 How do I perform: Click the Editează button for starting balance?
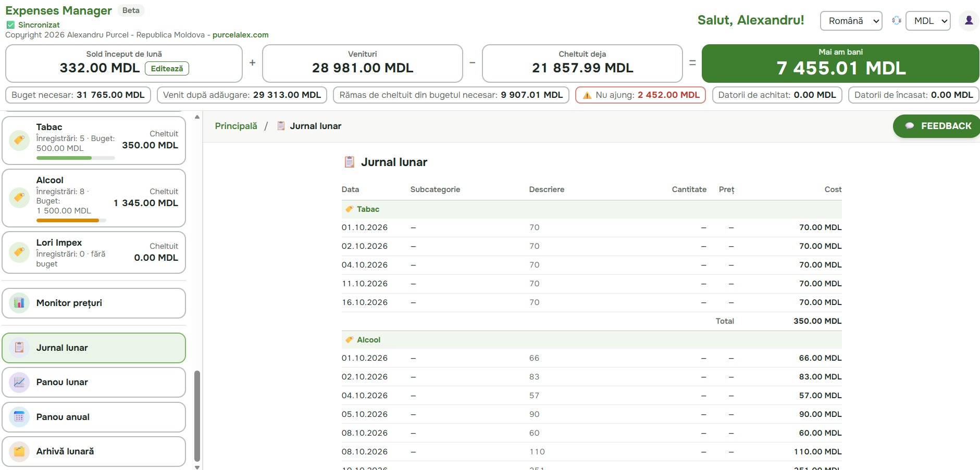(x=167, y=69)
